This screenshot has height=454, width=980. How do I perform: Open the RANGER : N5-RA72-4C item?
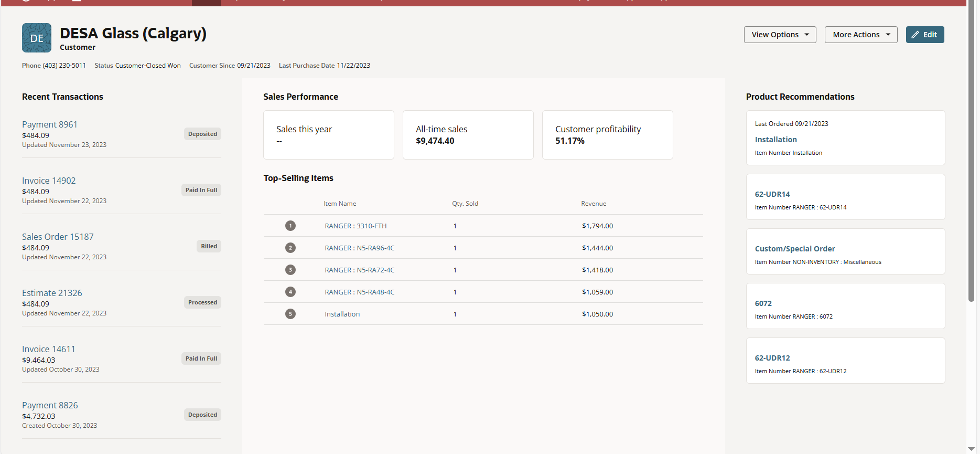tap(360, 270)
